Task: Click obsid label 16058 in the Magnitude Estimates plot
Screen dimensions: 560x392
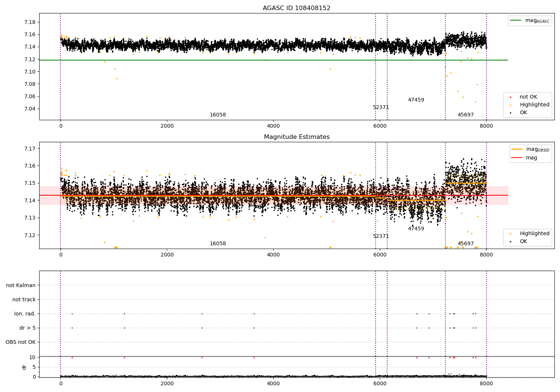Action: [x=218, y=243]
